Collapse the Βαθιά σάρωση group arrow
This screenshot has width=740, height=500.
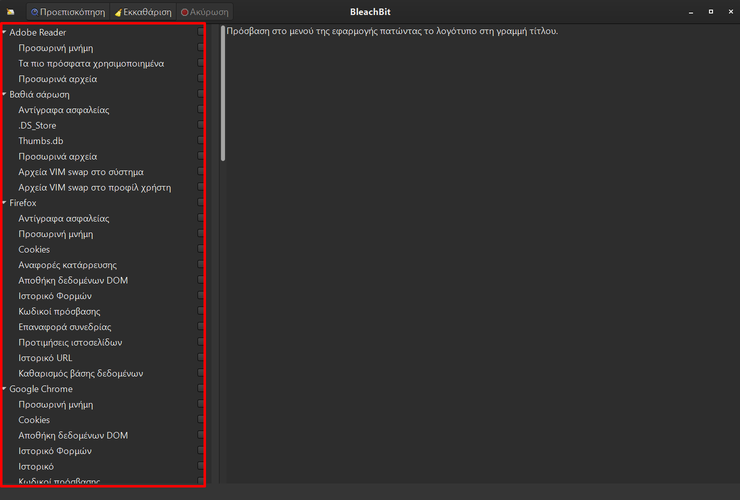[x=4, y=94]
